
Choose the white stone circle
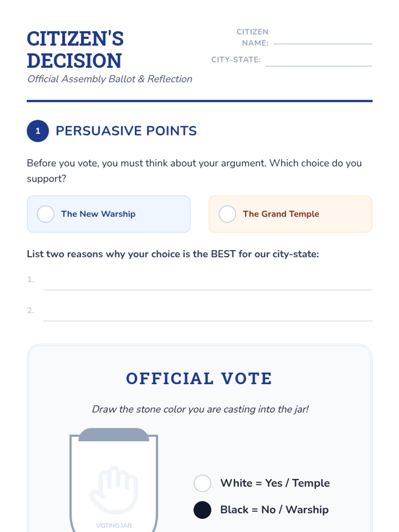(202, 483)
